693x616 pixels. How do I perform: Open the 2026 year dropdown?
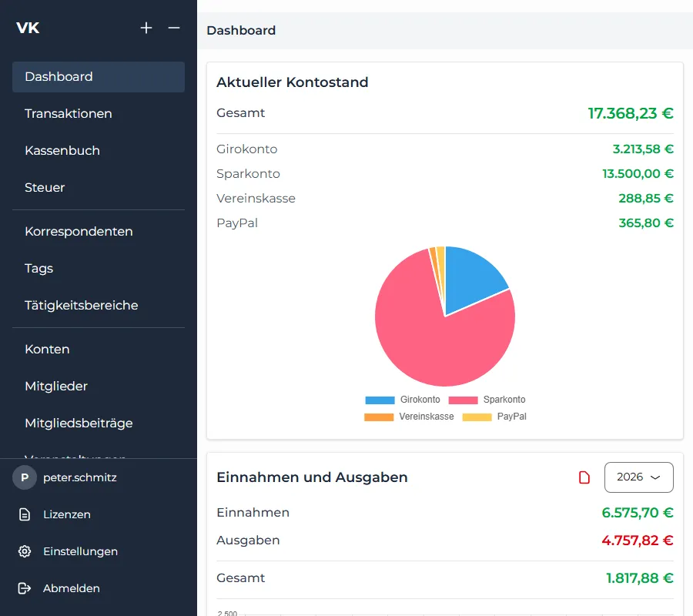638,477
